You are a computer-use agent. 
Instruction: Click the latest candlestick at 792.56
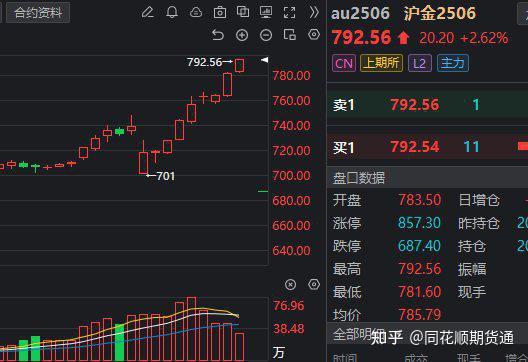pyautogui.click(x=239, y=65)
